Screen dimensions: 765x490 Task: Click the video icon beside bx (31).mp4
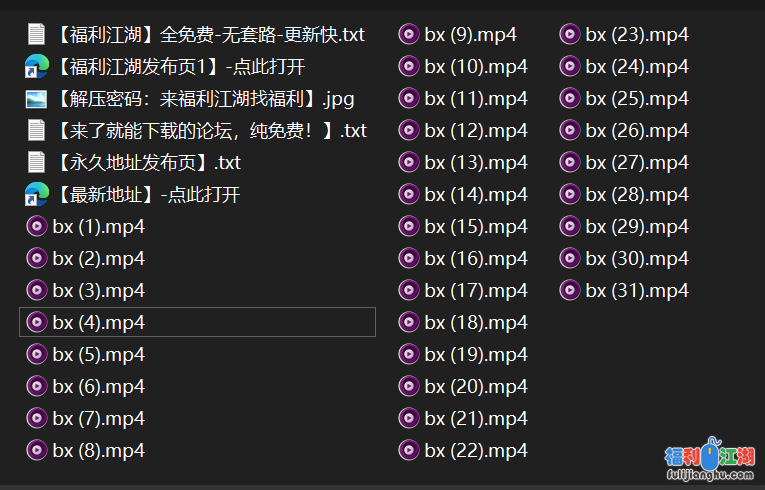point(569,291)
